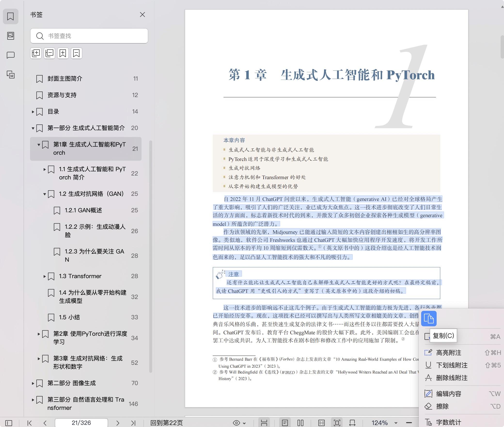Image resolution: width=504 pixels, height=427 pixels.
Task: Toggle two-page view mode
Action: (300, 423)
